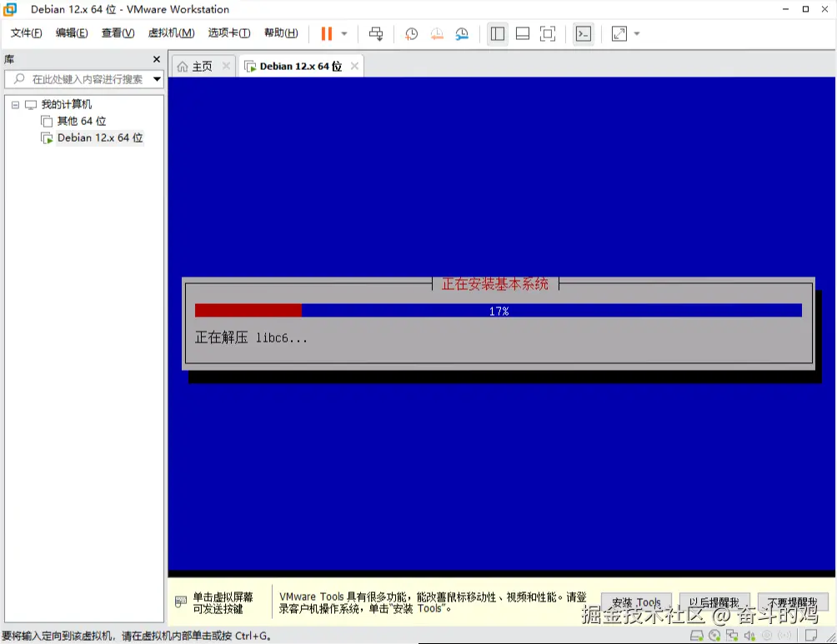
Task: Open the virtual machine console view
Action: [583, 33]
